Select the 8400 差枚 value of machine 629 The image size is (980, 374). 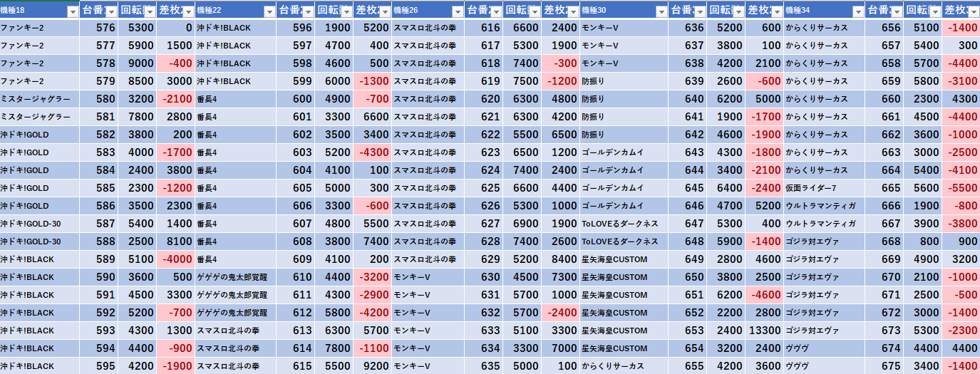point(560,259)
